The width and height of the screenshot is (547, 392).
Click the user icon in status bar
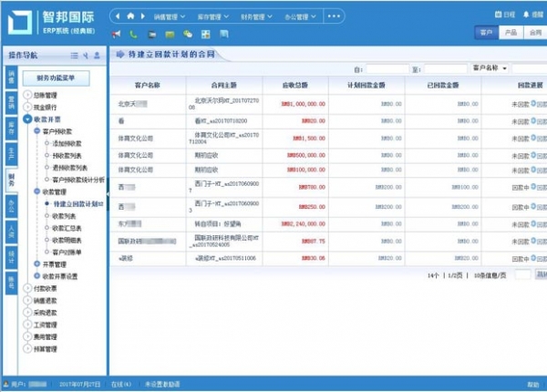coord(6,384)
